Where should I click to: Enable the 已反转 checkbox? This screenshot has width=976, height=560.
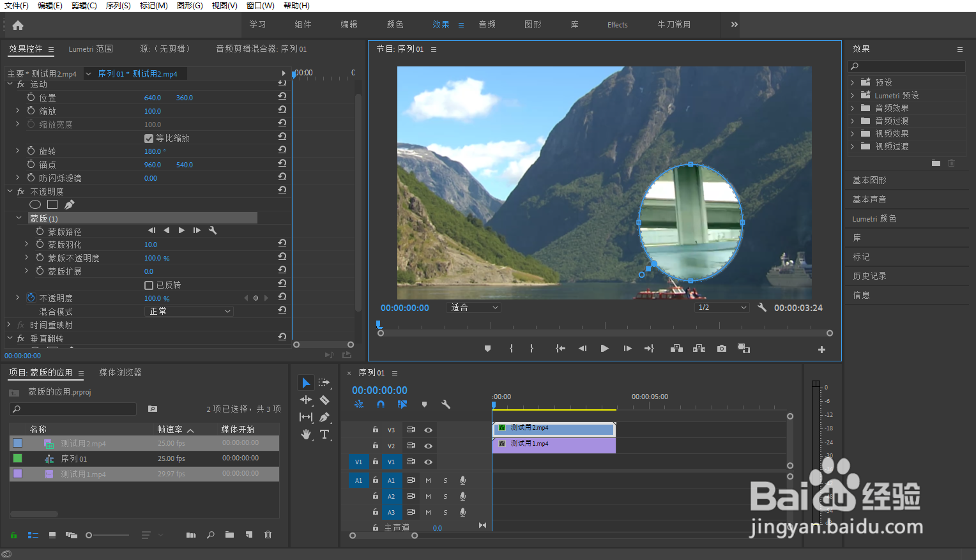point(149,285)
